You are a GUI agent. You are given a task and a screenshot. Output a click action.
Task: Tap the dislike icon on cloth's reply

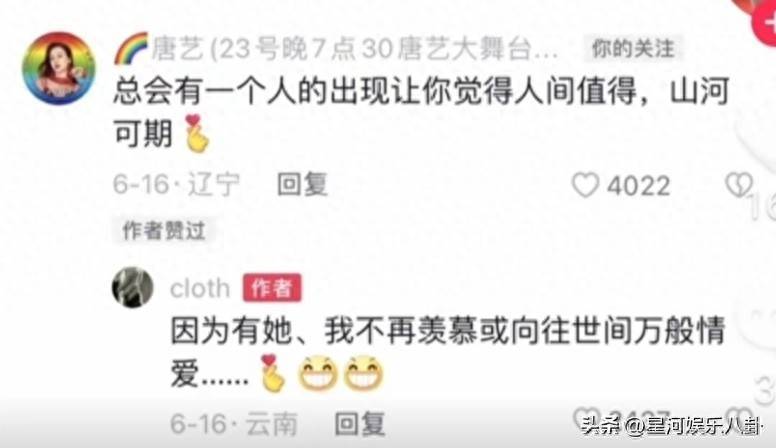coord(741,416)
